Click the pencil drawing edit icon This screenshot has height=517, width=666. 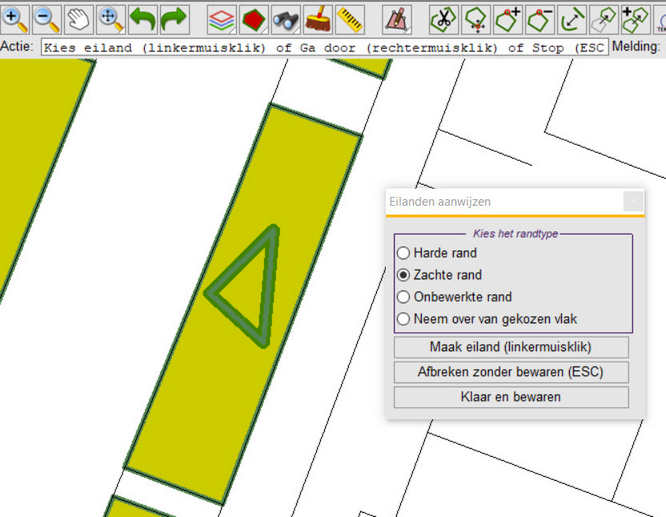tap(397, 20)
